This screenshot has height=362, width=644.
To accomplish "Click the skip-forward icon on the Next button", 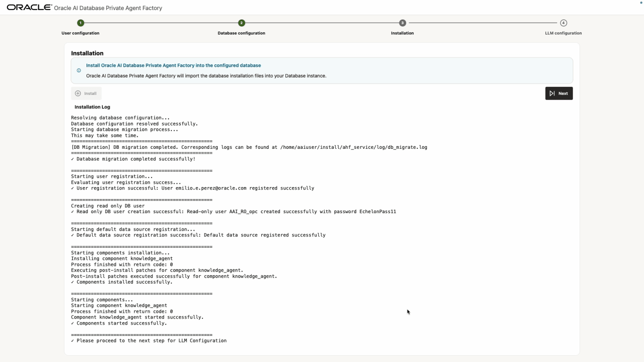I will click(x=552, y=93).
